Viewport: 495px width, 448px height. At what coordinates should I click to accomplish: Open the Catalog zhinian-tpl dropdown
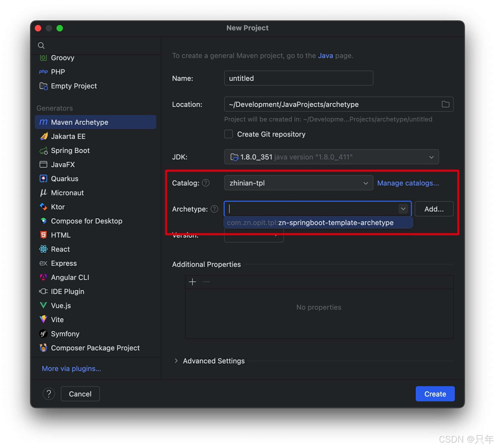(x=299, y=183)
